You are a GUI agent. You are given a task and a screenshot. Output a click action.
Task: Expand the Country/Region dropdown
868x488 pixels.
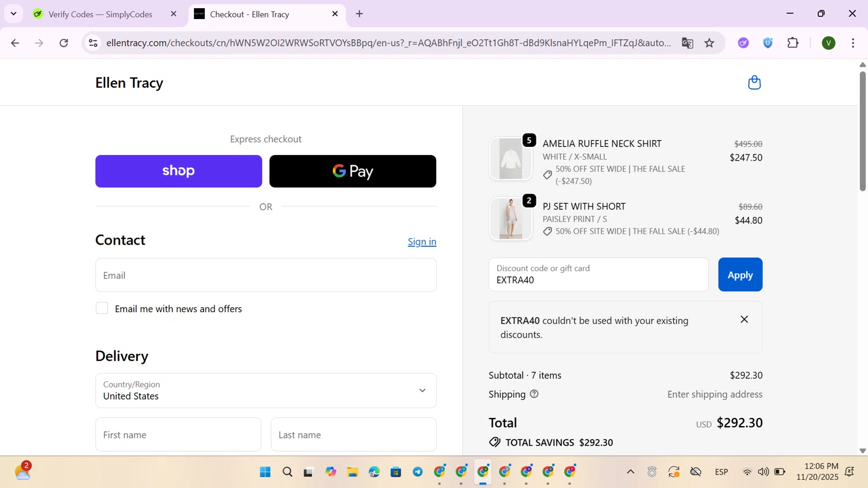tap(266, 391)
